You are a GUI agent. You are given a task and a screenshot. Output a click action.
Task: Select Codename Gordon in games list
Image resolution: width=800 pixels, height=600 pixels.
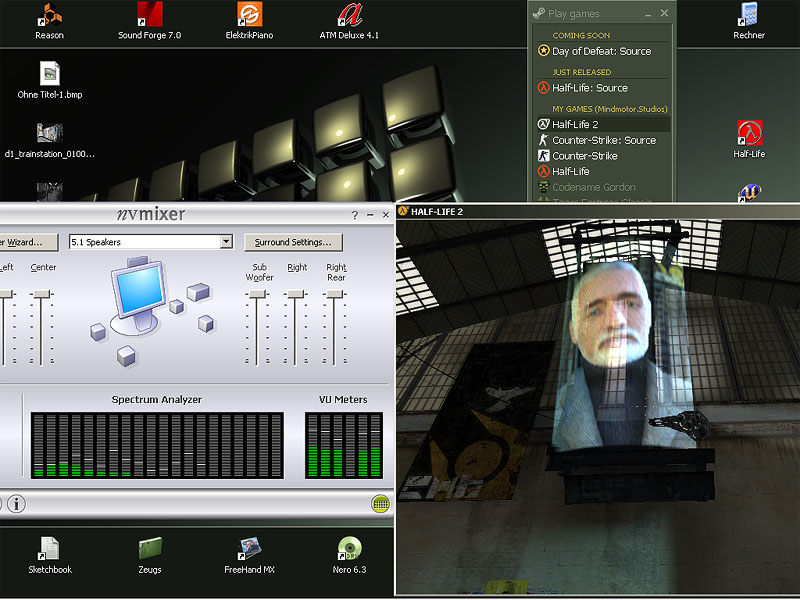point(603,187)
